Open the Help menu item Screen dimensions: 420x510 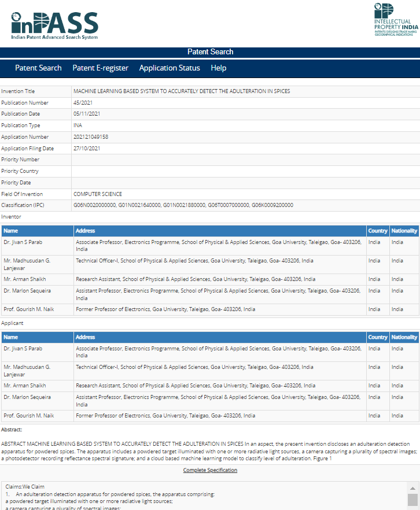[219, 68]
